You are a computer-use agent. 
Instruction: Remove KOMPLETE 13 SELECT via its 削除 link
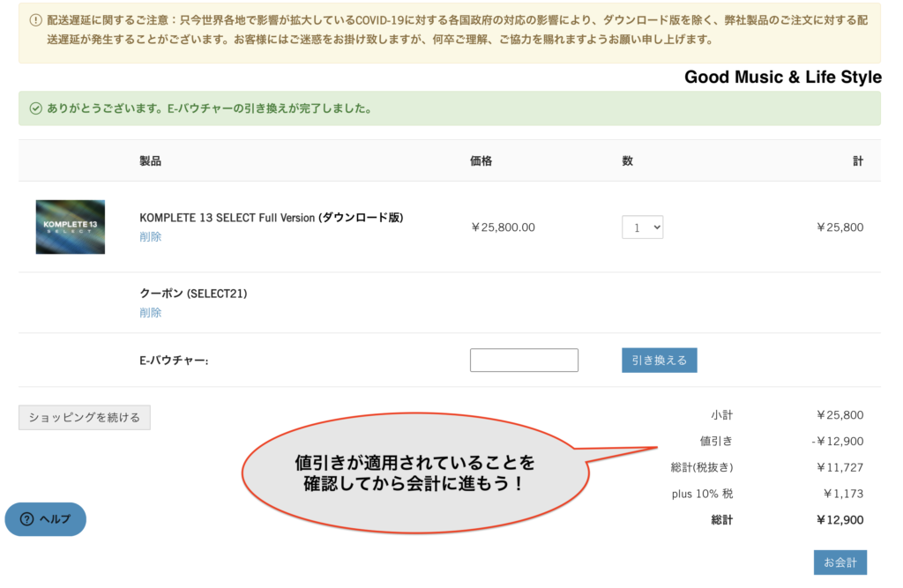(150, 236)
